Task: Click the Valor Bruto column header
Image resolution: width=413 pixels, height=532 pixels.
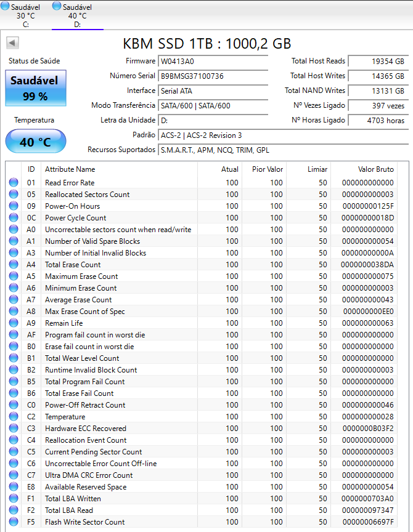Action: (364, 169)
